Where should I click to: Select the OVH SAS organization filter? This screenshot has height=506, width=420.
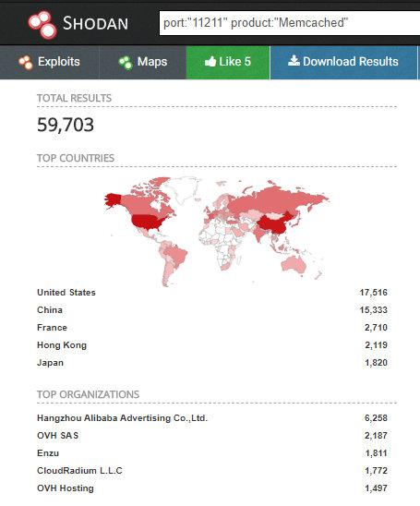point(58,435)
